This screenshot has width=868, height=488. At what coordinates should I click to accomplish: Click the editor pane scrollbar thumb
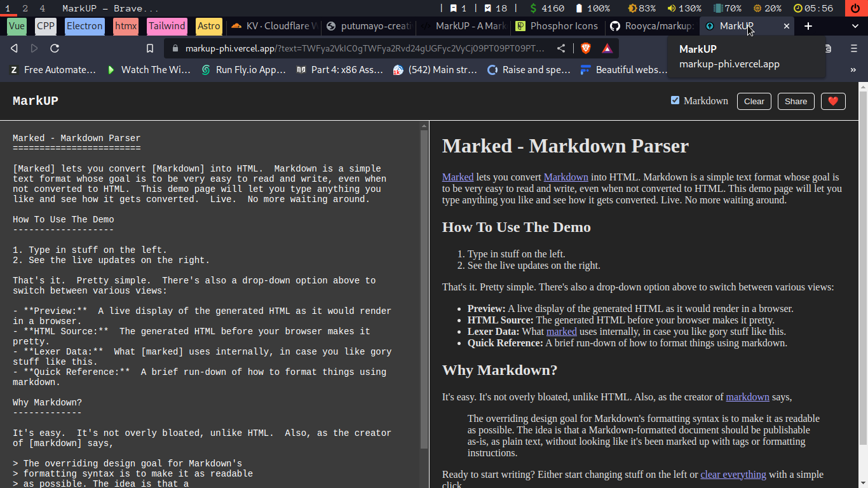point(424,289)
